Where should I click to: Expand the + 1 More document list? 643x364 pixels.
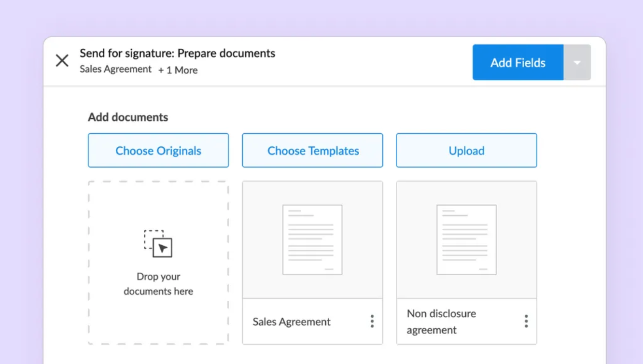[x=178, y=70]
